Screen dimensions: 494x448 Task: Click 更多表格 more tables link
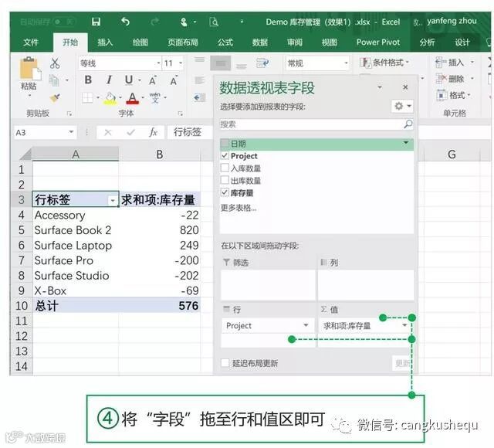239,208
